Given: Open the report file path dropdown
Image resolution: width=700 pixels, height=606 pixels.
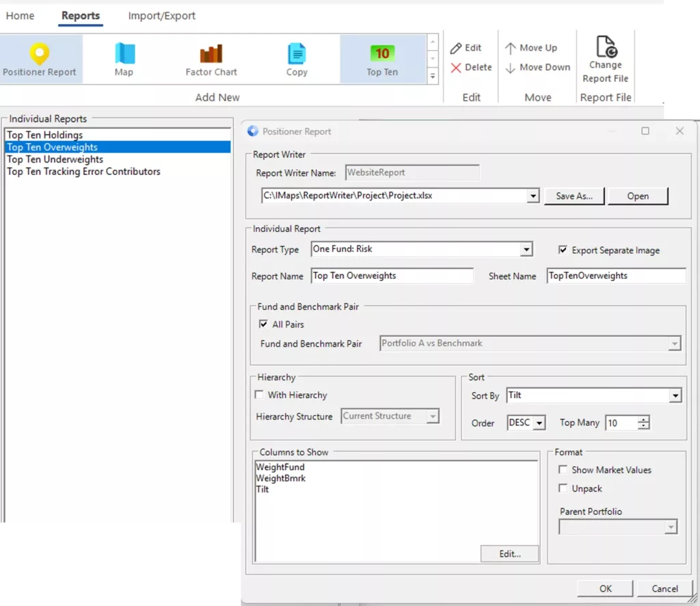Looking at the screenshot, I should (x=533, y=196).
